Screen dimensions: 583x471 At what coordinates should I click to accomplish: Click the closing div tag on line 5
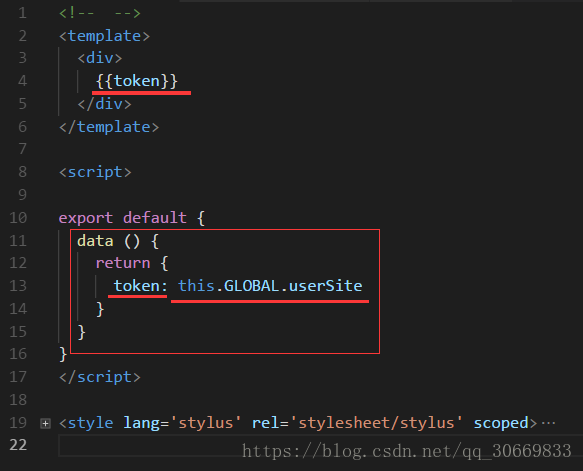(104, 104)
